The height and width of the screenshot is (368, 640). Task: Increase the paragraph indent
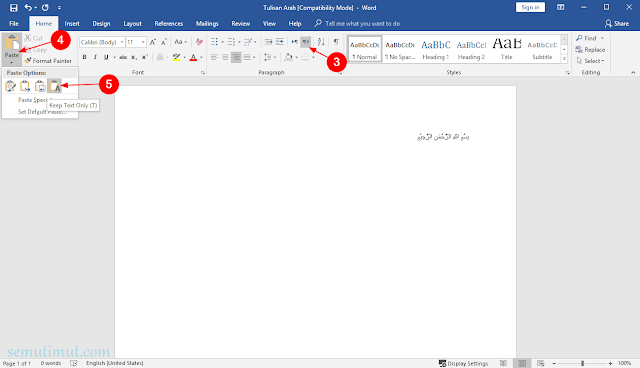(280, 42)
